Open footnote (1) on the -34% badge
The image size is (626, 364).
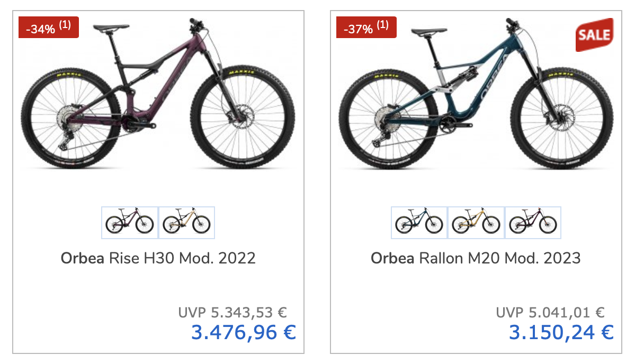click(65, 24)
